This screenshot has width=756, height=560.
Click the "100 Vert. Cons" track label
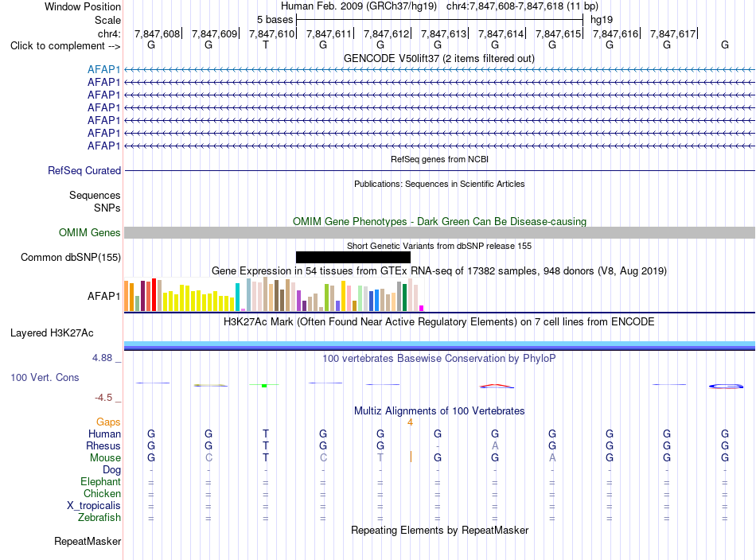click(45, 377)
